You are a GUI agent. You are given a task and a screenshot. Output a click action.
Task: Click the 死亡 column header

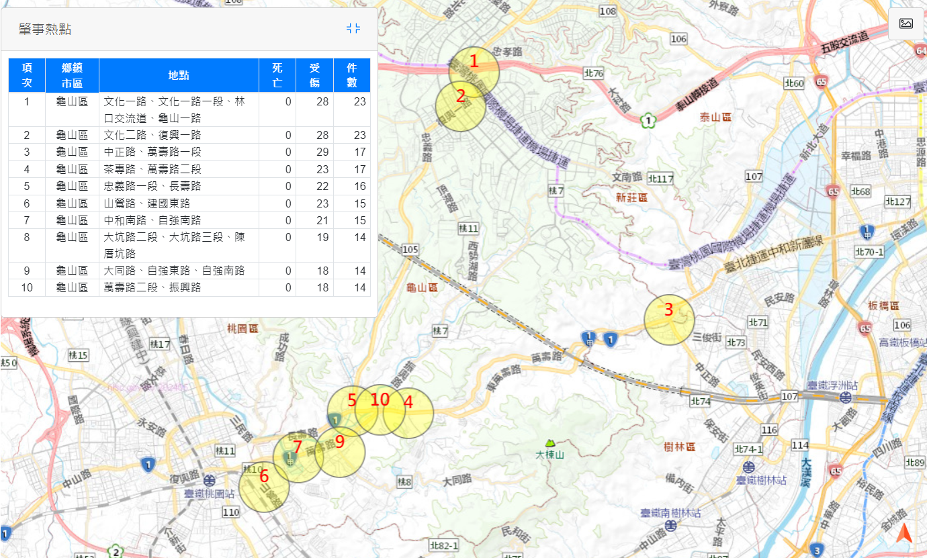[x=277, y=75]
